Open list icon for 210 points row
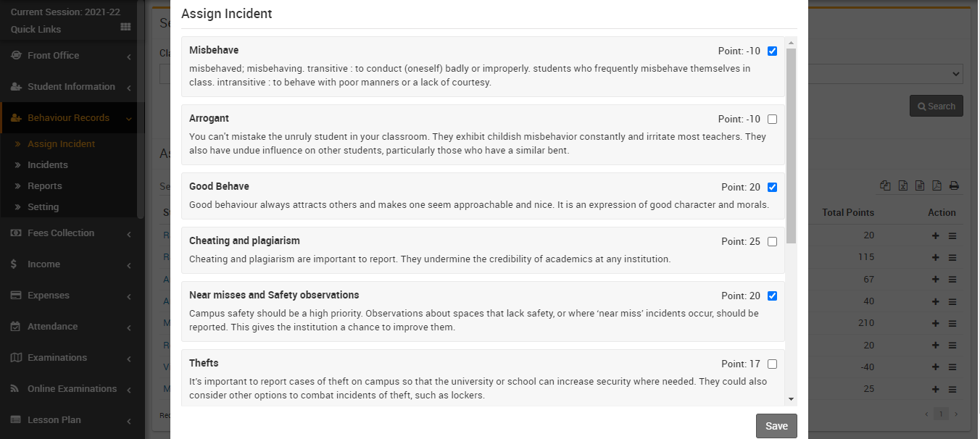This screenshot has width=980, height=439. coord(952,323)
